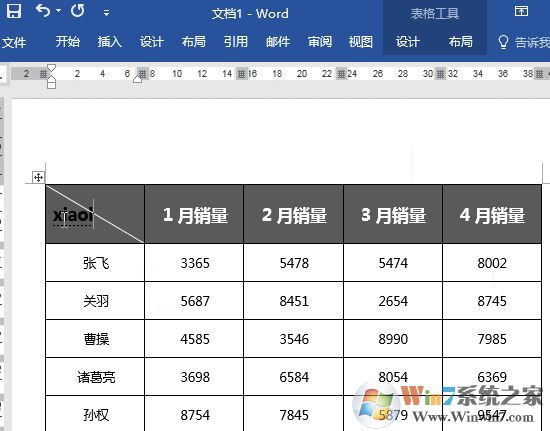
Task: Click the 4月销量 header cell
Action: [492, 214]
